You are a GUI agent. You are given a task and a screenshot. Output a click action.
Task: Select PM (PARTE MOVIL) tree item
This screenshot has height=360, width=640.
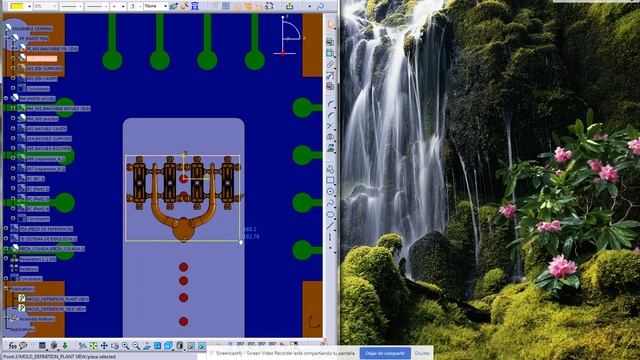pyautogui.click(x=38, y=99)
